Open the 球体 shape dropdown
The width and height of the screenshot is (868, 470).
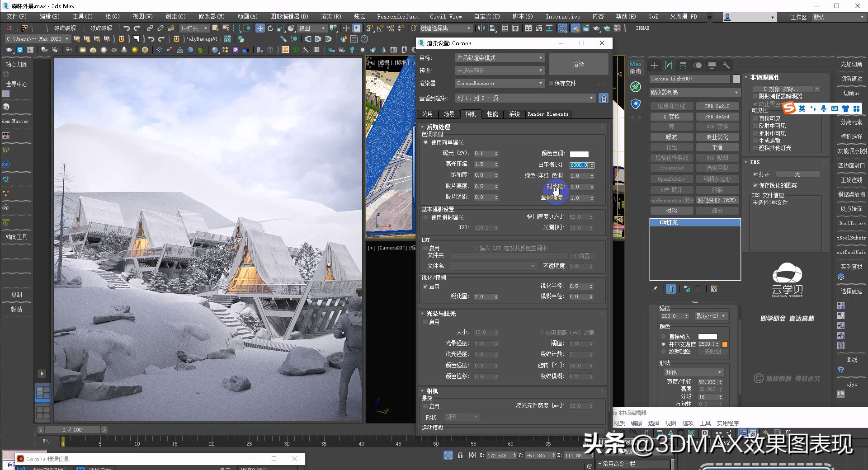click(x=693, y=372)
